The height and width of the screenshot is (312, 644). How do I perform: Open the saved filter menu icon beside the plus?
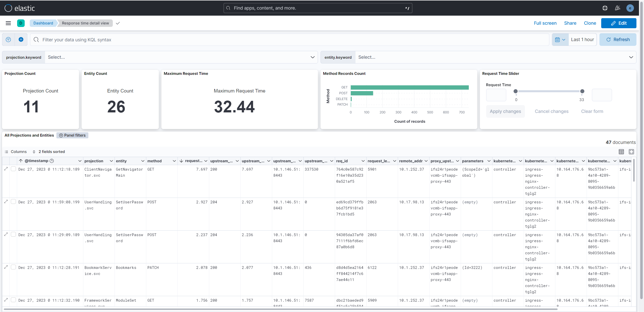pyautogui.click(x=8, y=39)
